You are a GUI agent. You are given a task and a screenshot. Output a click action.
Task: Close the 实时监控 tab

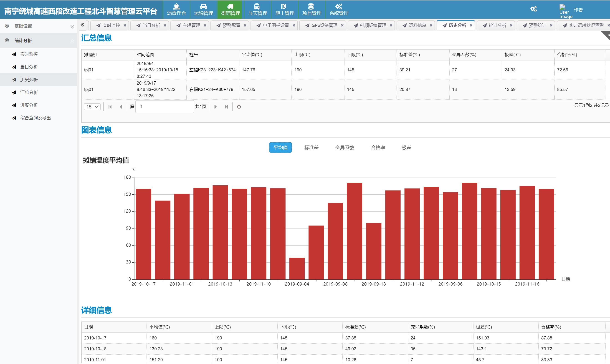(x=125, y=25)
